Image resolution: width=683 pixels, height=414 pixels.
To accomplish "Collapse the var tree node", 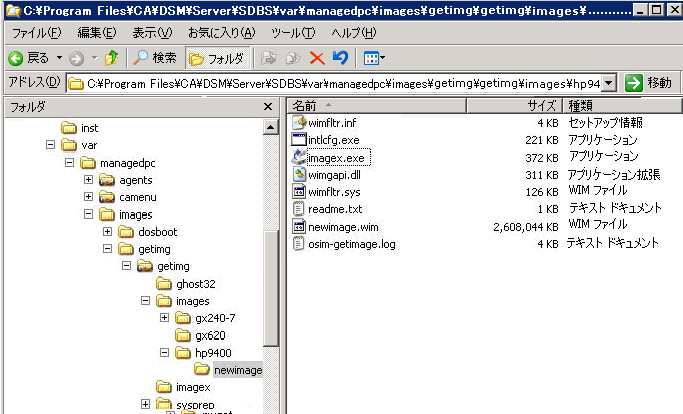I will (x=51, y=145).
